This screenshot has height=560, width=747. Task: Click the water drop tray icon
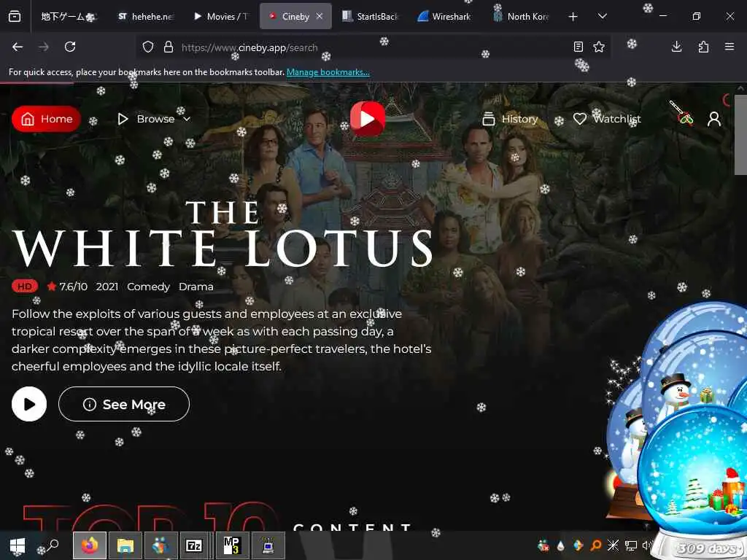pos(561,545)
